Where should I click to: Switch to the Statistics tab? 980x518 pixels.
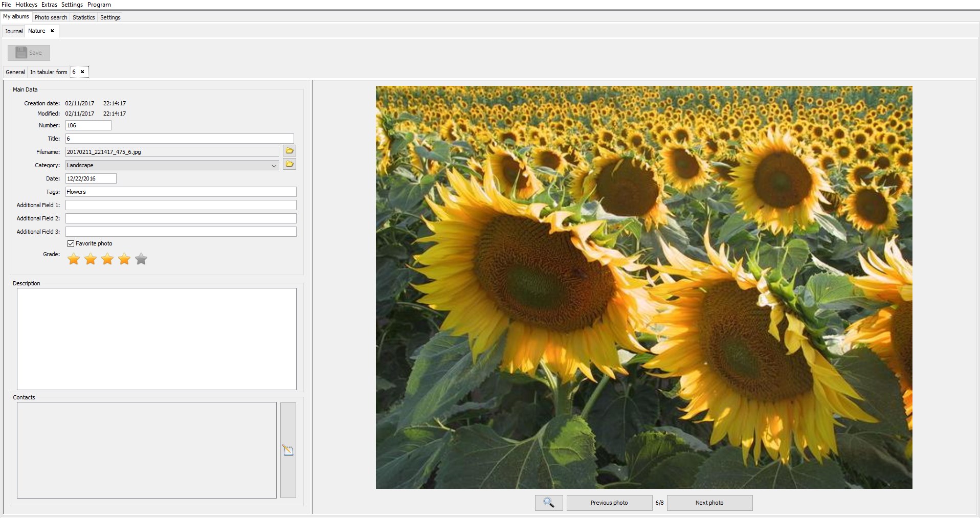83,17
